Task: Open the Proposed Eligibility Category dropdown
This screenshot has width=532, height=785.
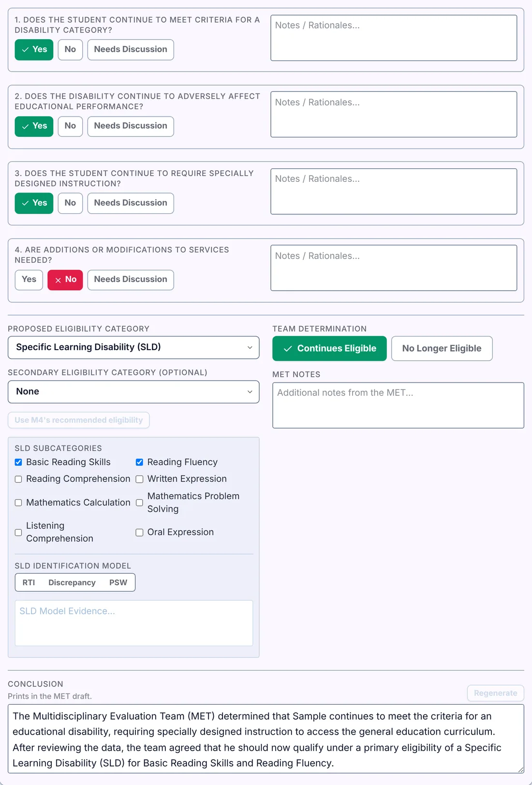Action: pyautogui.click(x=133, y=347)
